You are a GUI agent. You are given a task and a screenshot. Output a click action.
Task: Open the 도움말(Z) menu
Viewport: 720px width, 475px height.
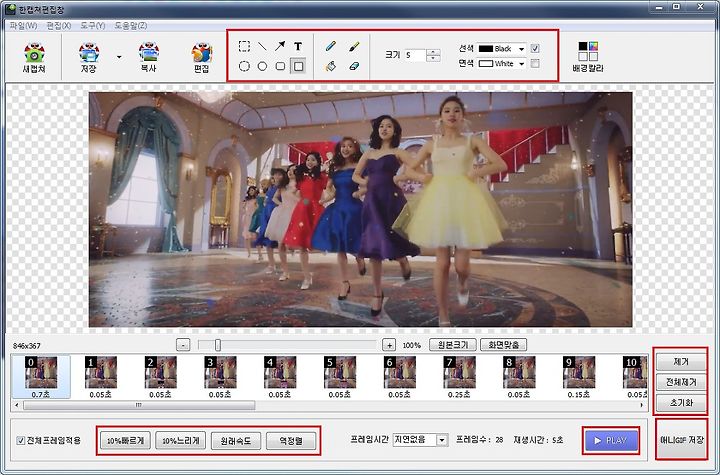pos(130,26)
